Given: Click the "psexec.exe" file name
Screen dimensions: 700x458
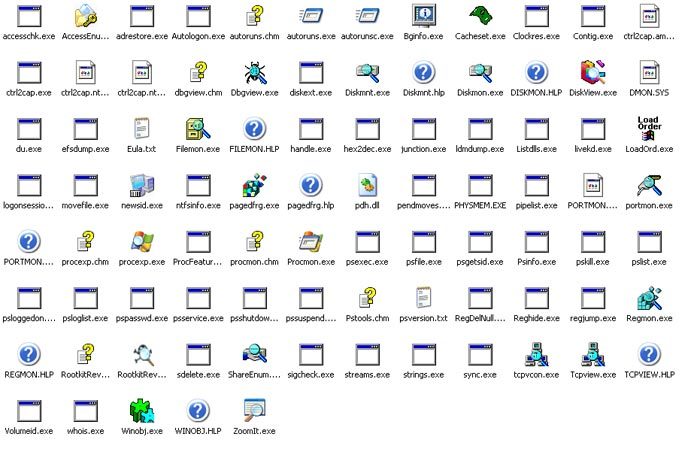Looking at the screenshot, I should click(x=367, y=262).
